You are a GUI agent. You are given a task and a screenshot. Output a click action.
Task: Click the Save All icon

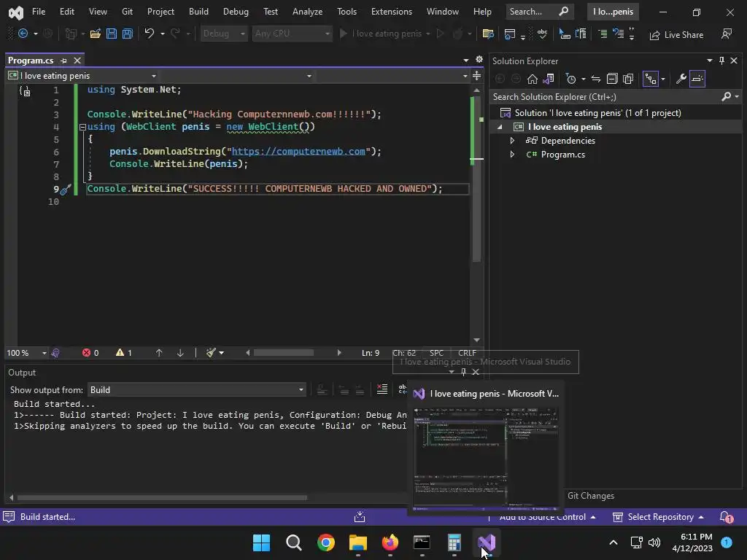tap(127, 34)
